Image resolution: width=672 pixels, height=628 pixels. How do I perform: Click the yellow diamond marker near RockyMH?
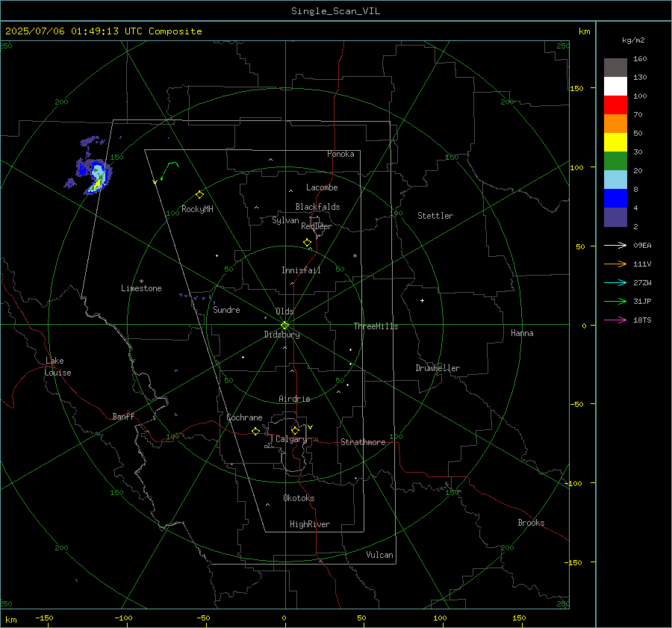tap(199, 195)
